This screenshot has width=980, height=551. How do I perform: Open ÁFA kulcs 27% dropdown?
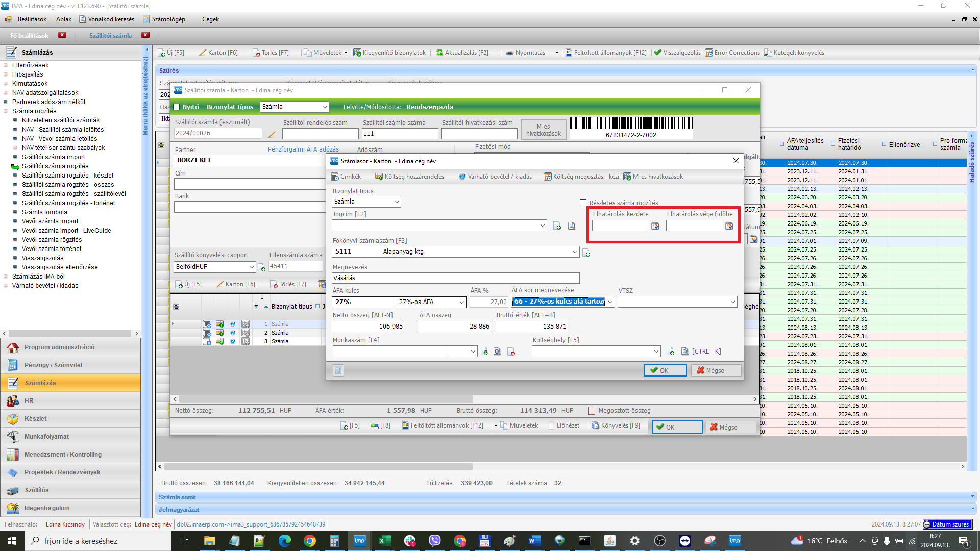(461, 302)
